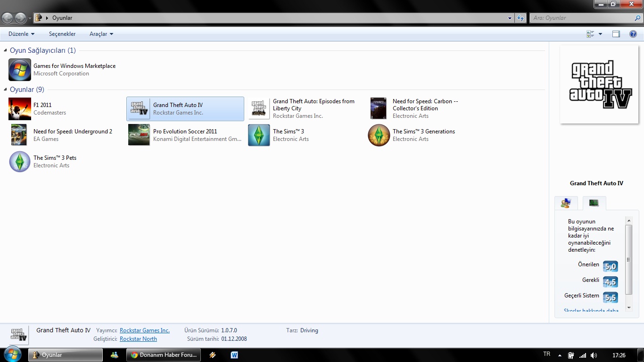The width and height of the screenshot is (644, 362).
Task: Open the Rockstar Games Inc. publisher link
Action: (145, 330)
